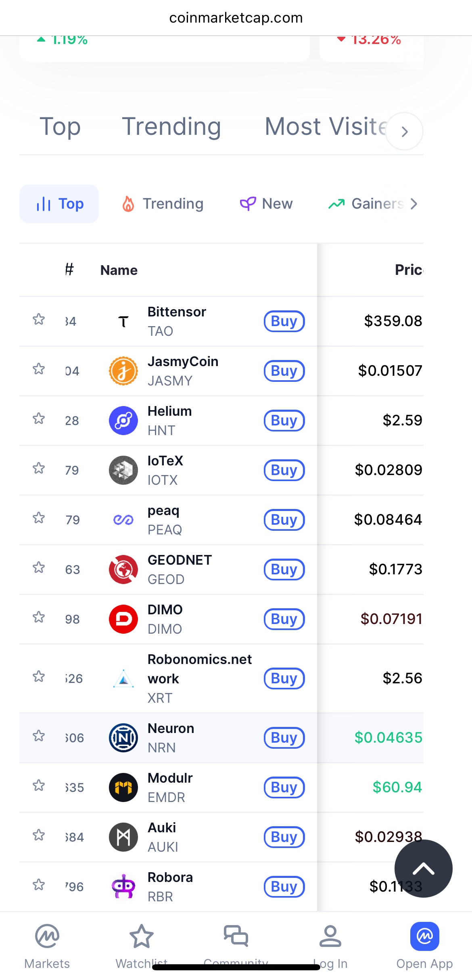Star IoTeX for the watchlist
The width and height of the screenshot is (472, 980).
pos(39,468)
